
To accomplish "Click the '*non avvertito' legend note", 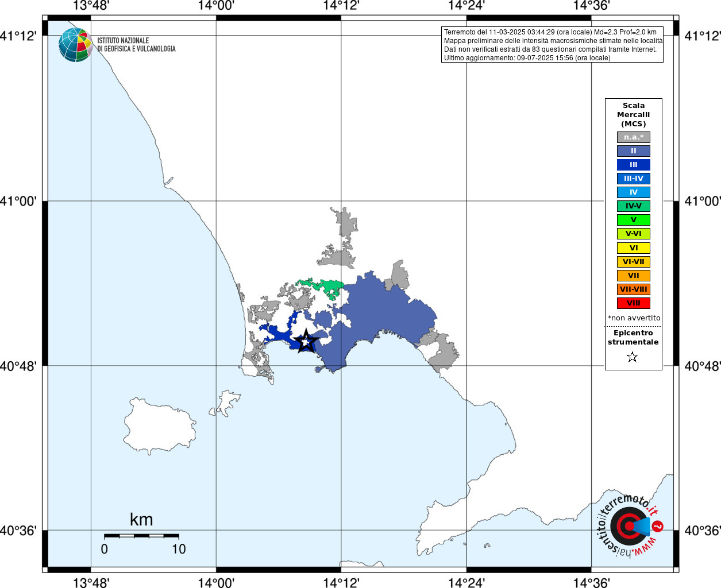I will pos(634,318).
